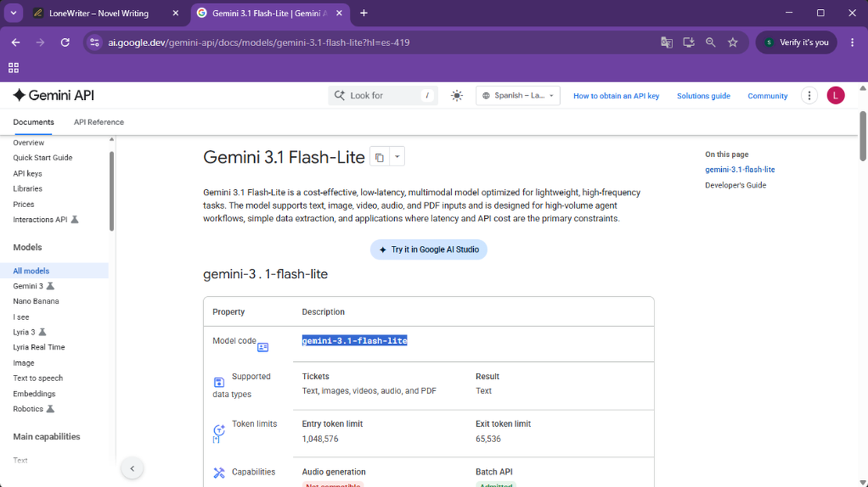The height and width of the screenshot is (487, 868).
Task: Click the site information icon in address bar
Action: tap(94, 42)
